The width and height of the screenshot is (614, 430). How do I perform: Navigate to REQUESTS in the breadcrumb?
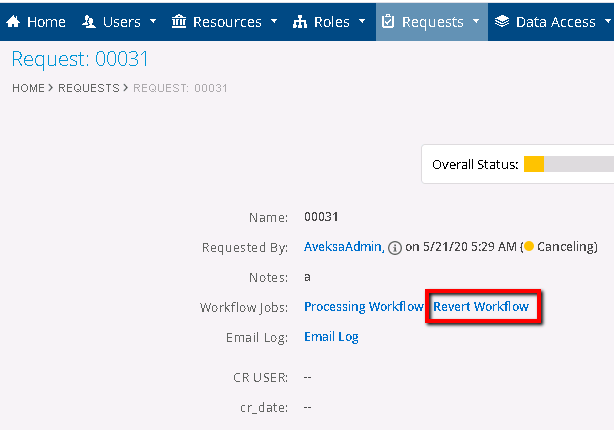(x=87, y=88)
